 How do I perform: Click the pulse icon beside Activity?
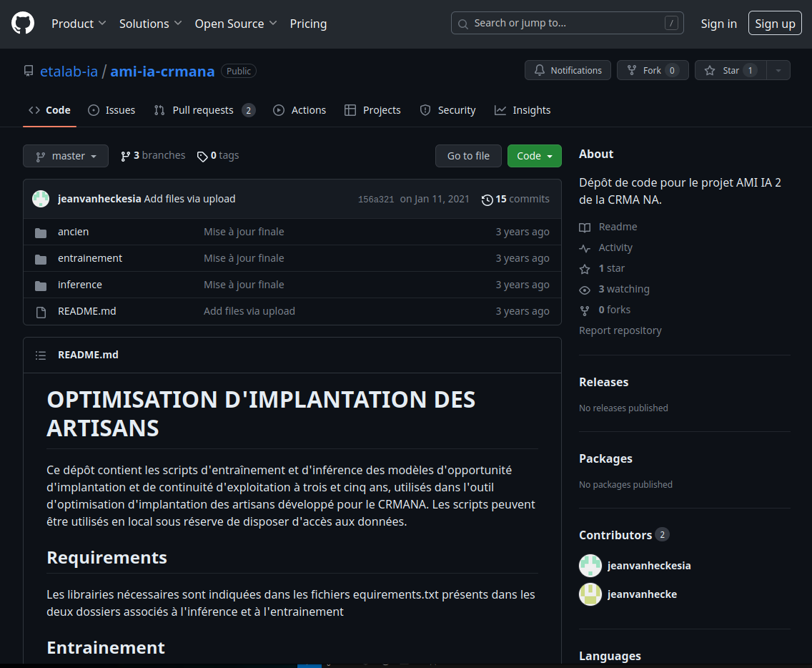coord(585,248)
